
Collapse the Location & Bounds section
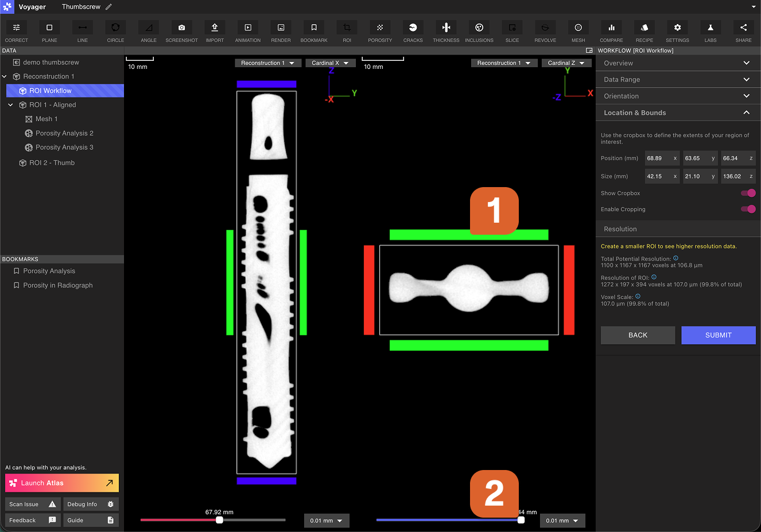point(746,113)
